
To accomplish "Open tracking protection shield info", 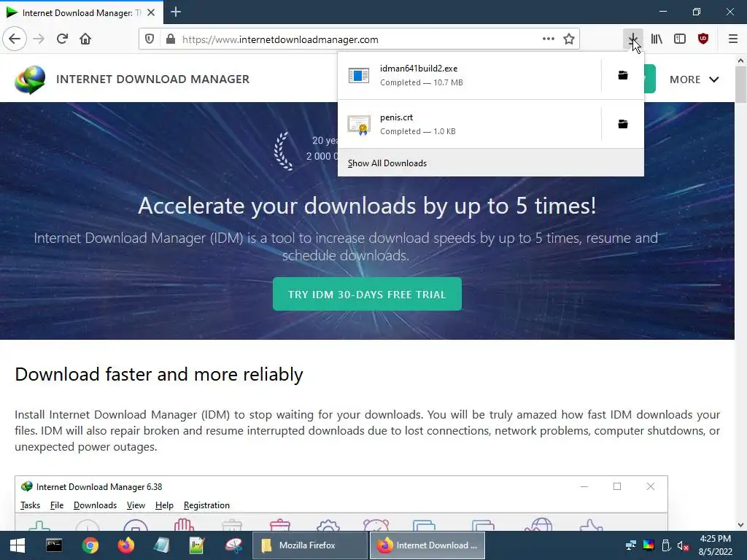I will (x=150, y=39).
